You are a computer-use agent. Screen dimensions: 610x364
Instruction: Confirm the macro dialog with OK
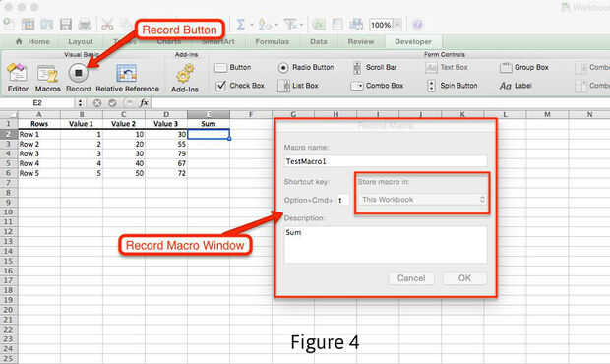click(464, 278)
